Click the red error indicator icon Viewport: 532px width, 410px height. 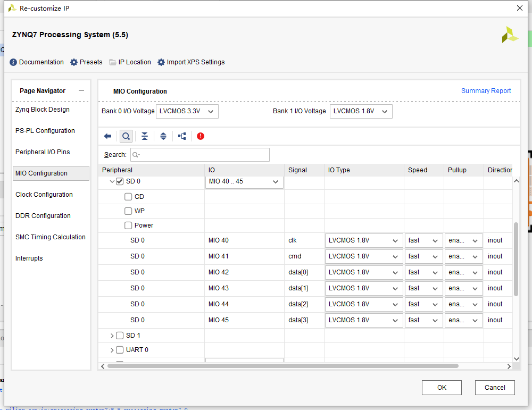[201, 136]
